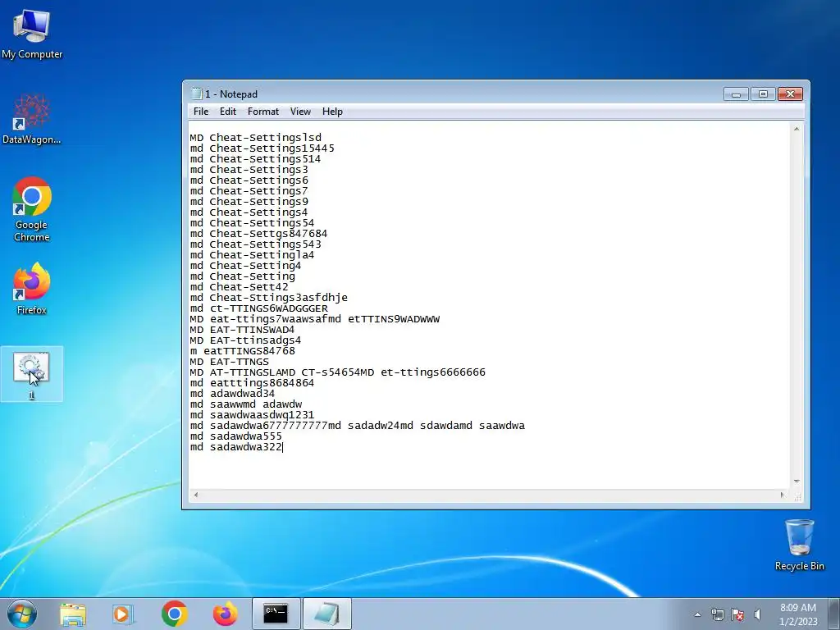Open the volume speaker tray icon

[x=757, y=614]
